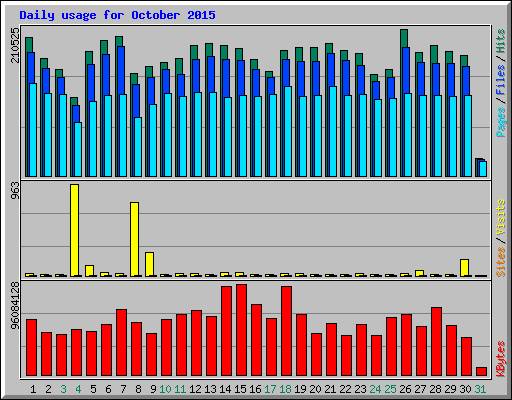Click day label 28 on the axis
The image size is (512, 400).
[x=435, y=389]
